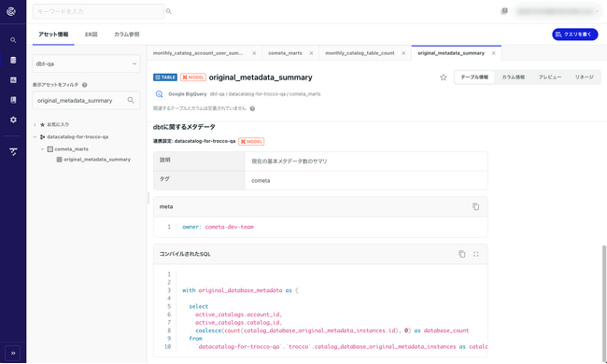Select original_metadata_summary in the tree
The height and width of the screenshot is (364, 607).
pyautogui.click(x=97, y=160)
